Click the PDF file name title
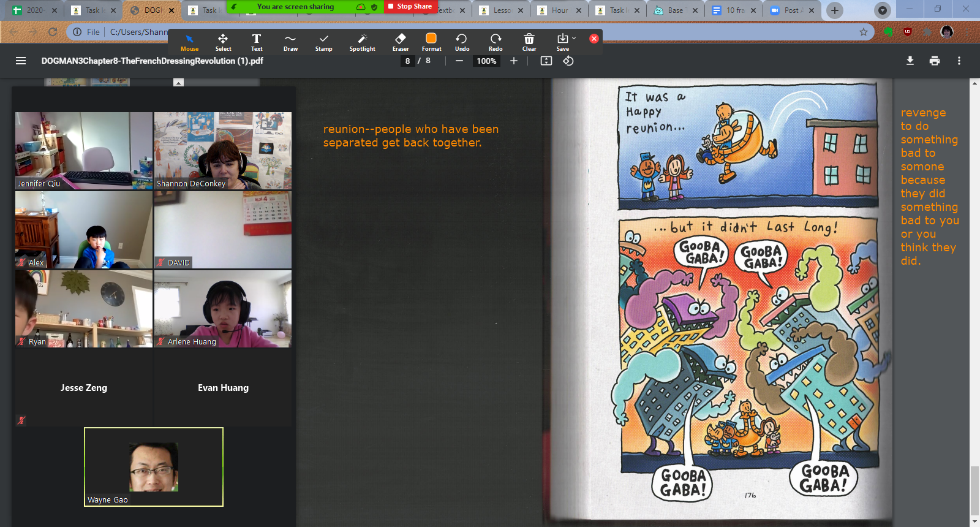This screenshot has height=527, width=980. click(153, 61)
